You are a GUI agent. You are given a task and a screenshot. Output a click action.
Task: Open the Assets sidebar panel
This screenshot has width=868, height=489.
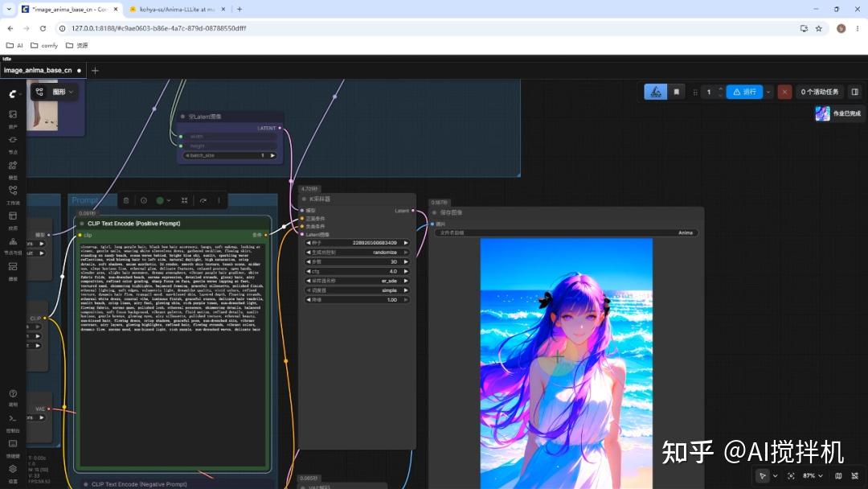click(x=13, y=114)
